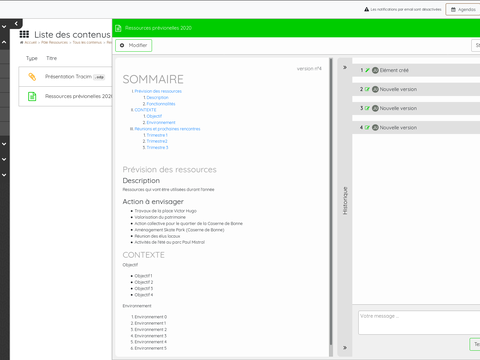Open the Environnement link in the sommaire
480x360 pixels.
tap(161, 122)
